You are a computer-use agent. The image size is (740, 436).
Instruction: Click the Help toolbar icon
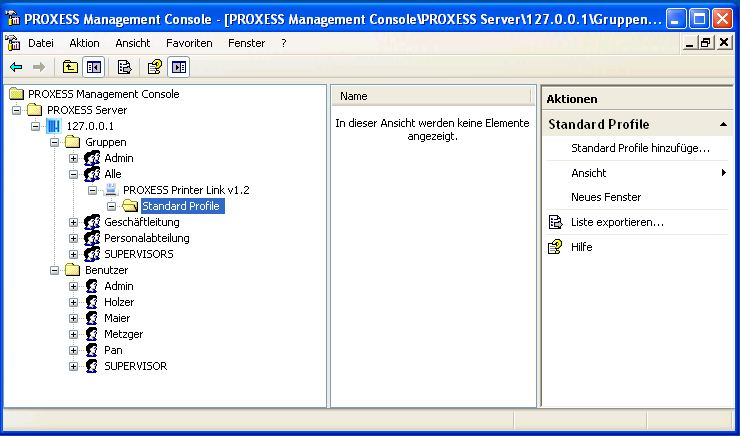point(155,67)
